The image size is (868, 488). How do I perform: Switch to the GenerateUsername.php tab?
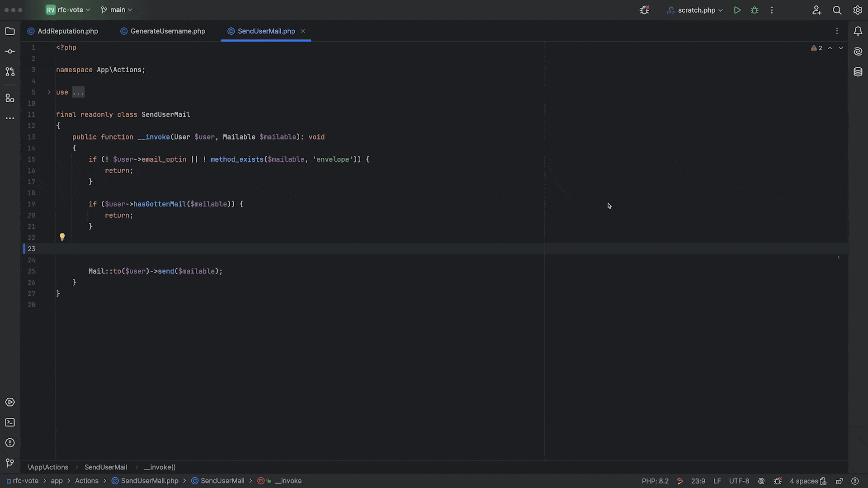tap(168, 31)
